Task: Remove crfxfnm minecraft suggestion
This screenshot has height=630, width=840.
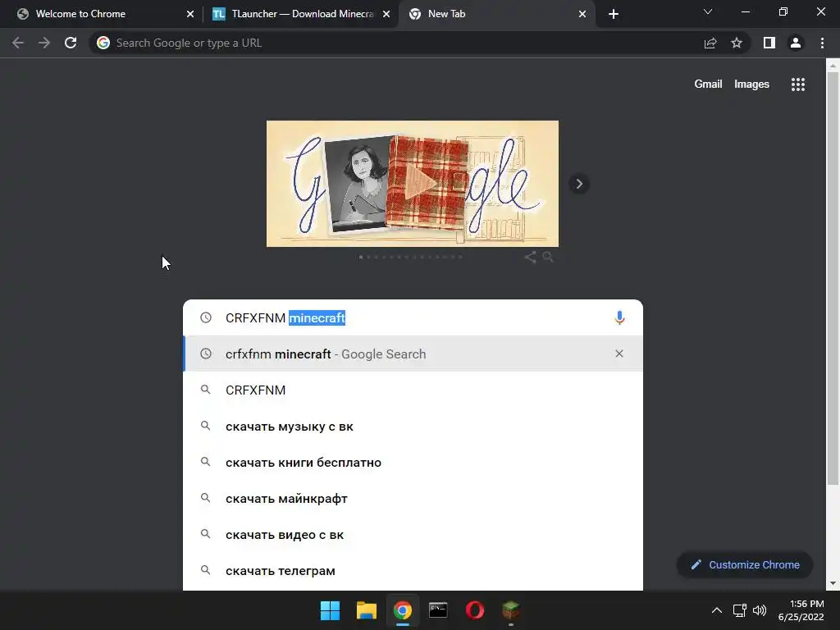Action: tap(619, 354)
